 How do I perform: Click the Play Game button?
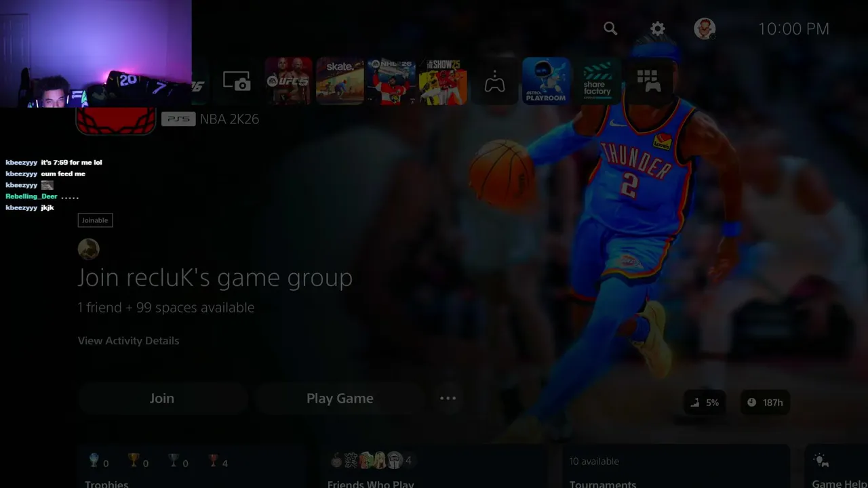340,399
